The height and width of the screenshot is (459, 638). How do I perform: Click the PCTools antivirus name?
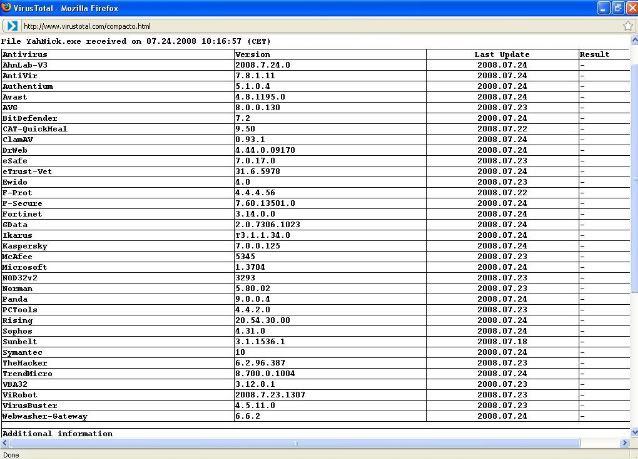click(x=20, y=310)
